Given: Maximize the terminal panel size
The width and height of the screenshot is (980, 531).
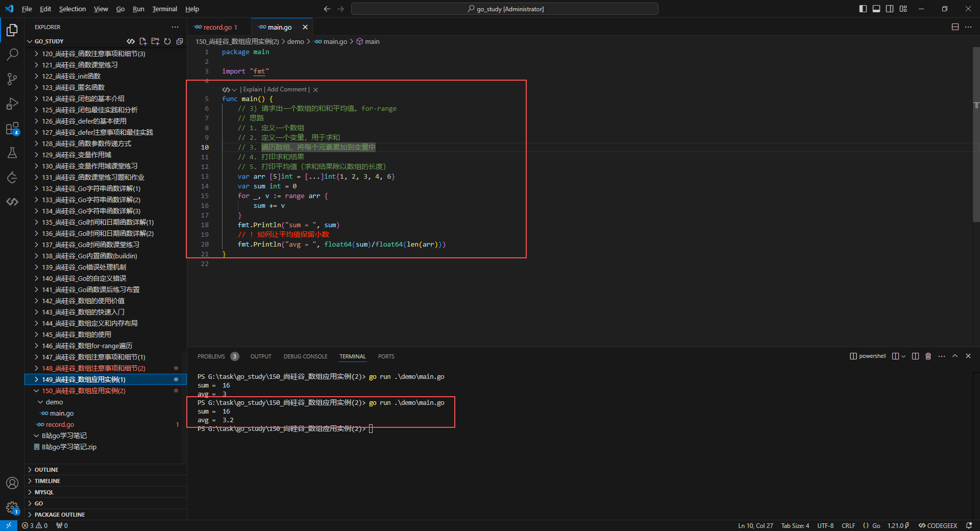Looking at the screenshot, I should click(x=955, y=356).
